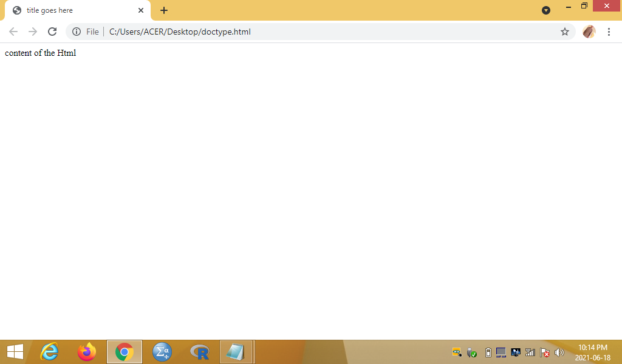Open the volume control in system tray
622x364 pixels.
tap(559, 352)
